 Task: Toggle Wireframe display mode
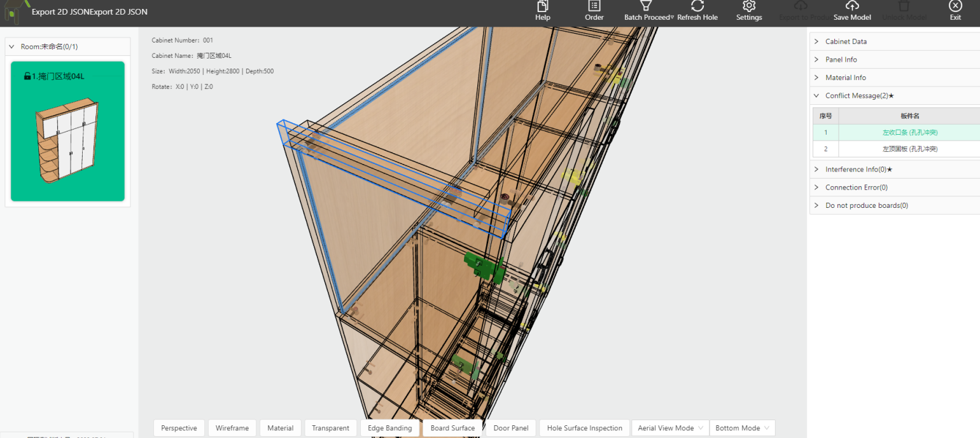tap(232, 428)
